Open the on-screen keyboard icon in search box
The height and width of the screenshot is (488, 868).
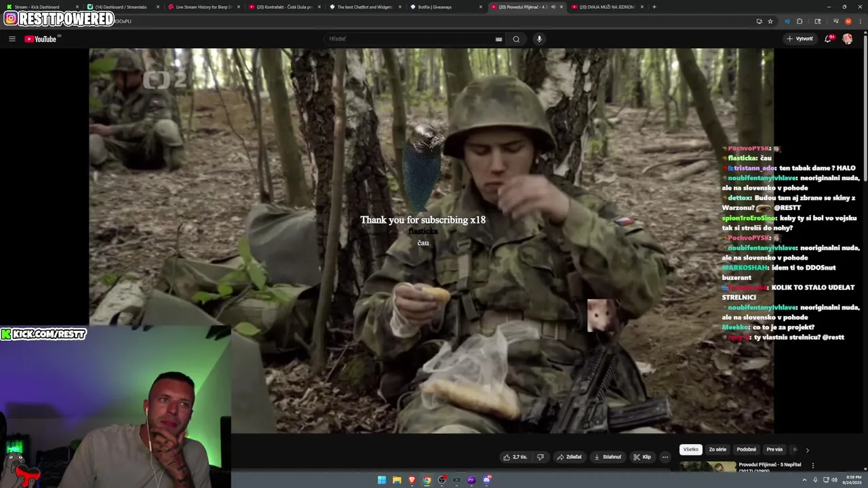[x=499, y=39]
